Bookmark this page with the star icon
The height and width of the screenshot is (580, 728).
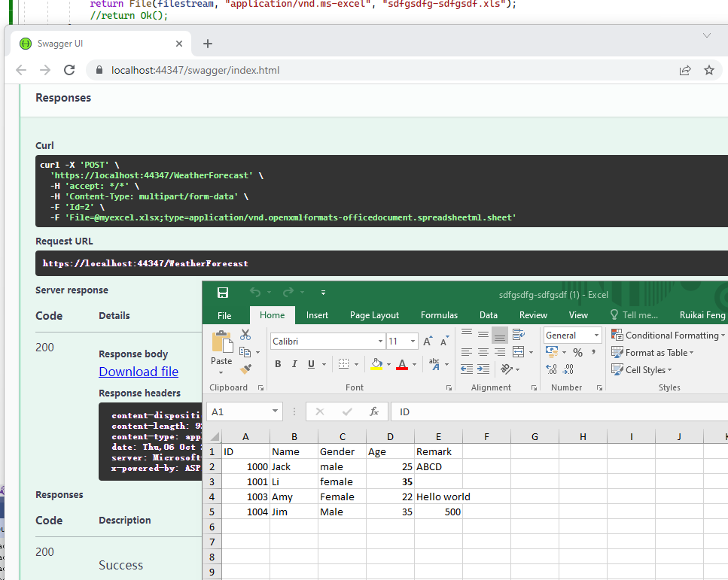pyautogui.click(x=708, y=70)
